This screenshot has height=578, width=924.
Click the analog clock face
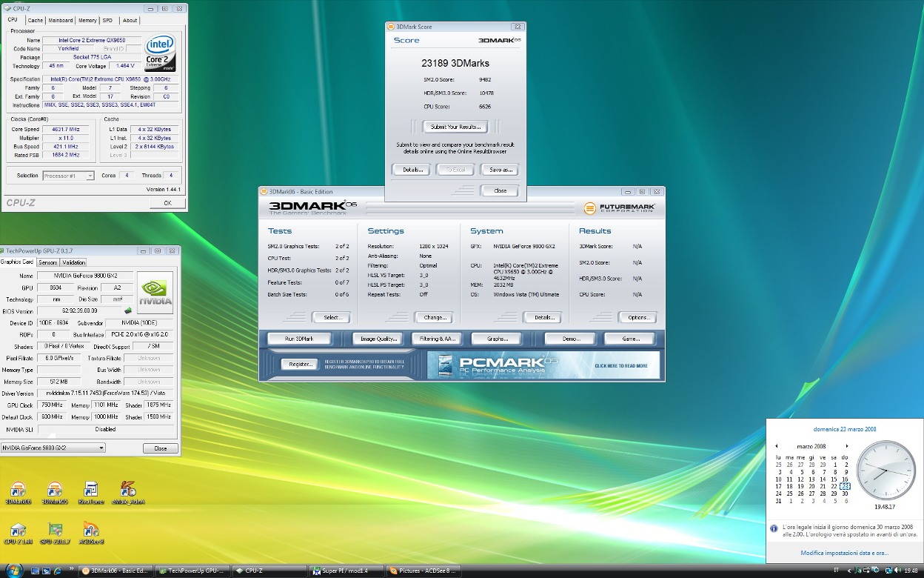886,470
